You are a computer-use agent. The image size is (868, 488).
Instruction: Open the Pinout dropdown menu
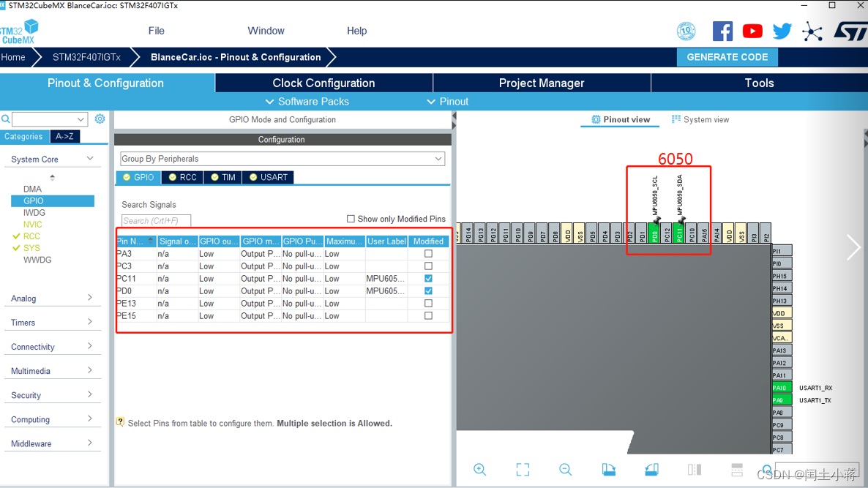448,101
